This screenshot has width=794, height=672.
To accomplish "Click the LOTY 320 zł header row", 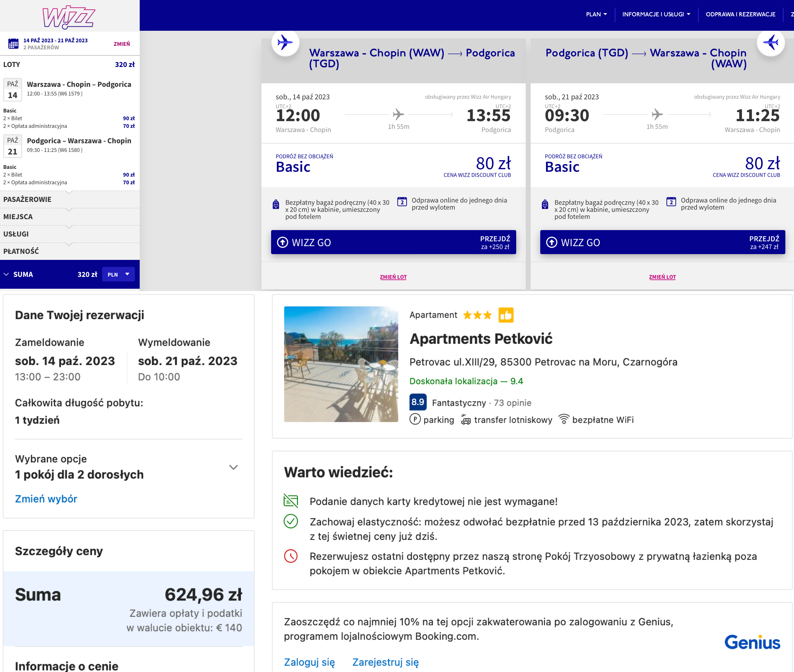I will [x=69, y=64].
